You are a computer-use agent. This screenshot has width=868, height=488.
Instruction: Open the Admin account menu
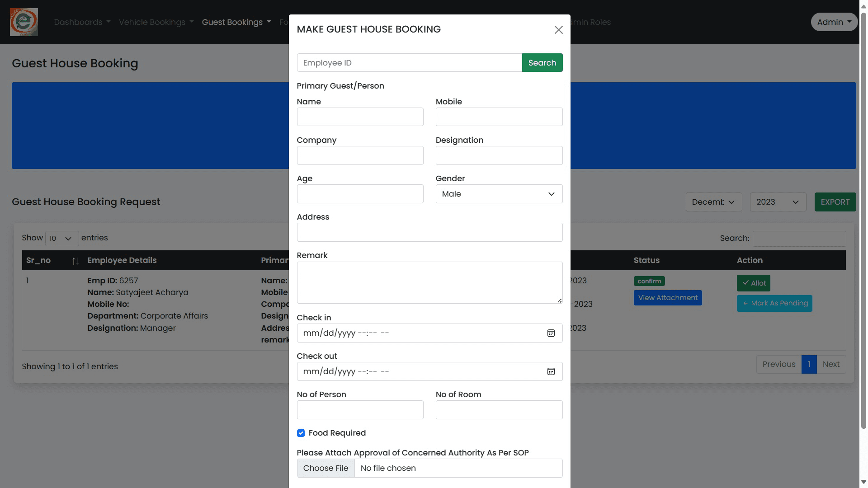[x=834, y=22]
